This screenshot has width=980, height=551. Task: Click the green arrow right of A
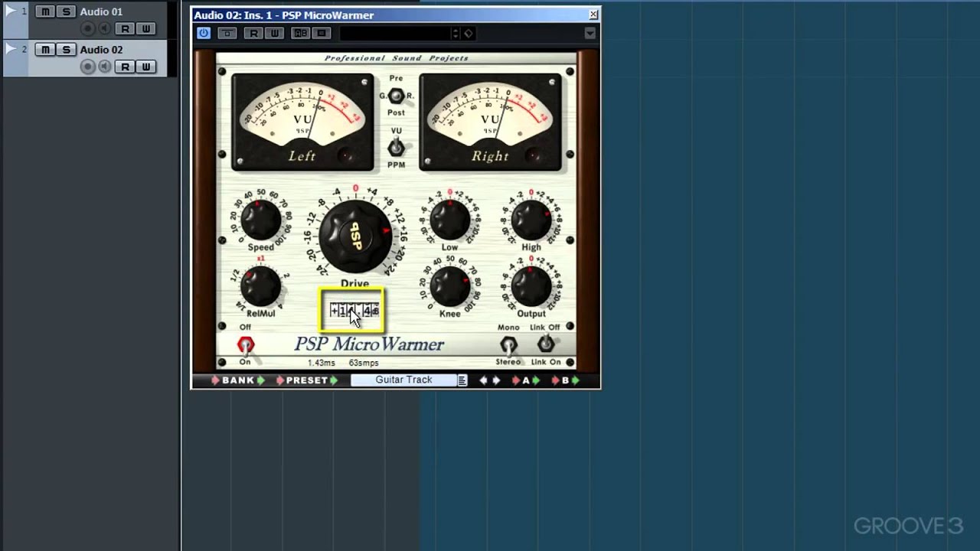[536, 380]
